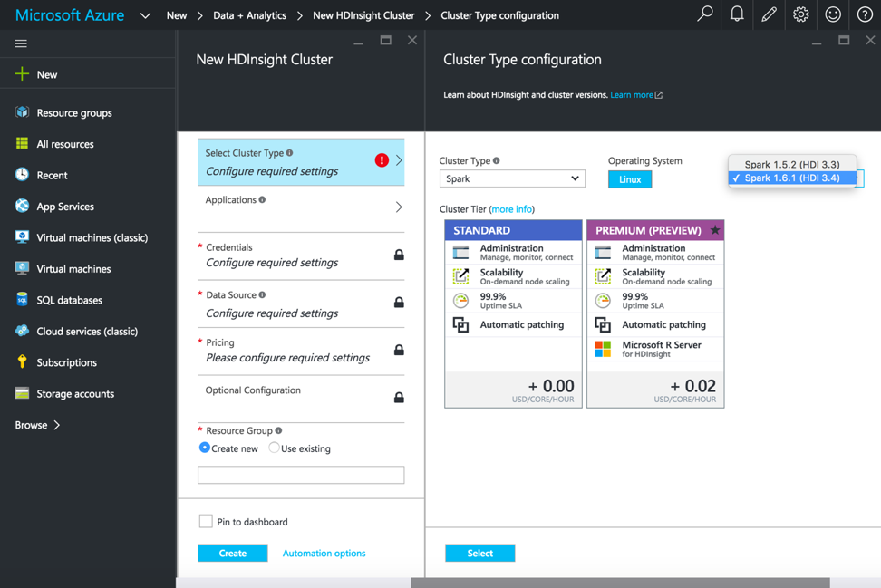The image size is (881, 588).
Task: Open the search magnifier in top bar
Action: point(704,14)
